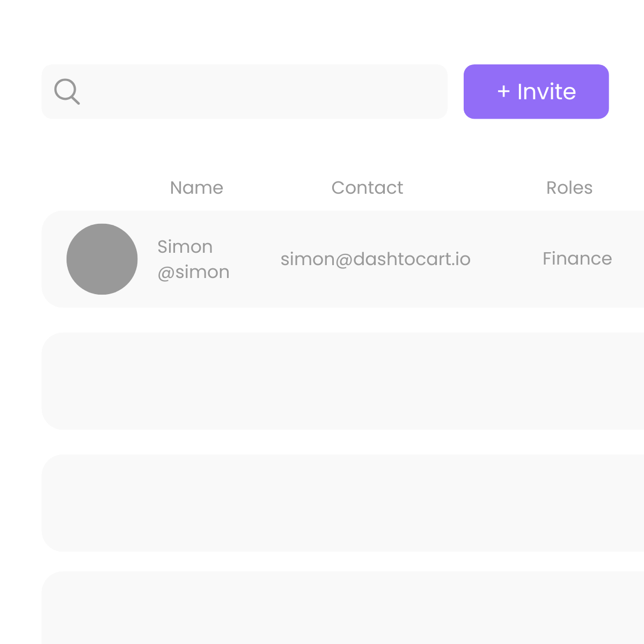
Task: Click the plus symbol on Invite button
Action: click(503, 92)
